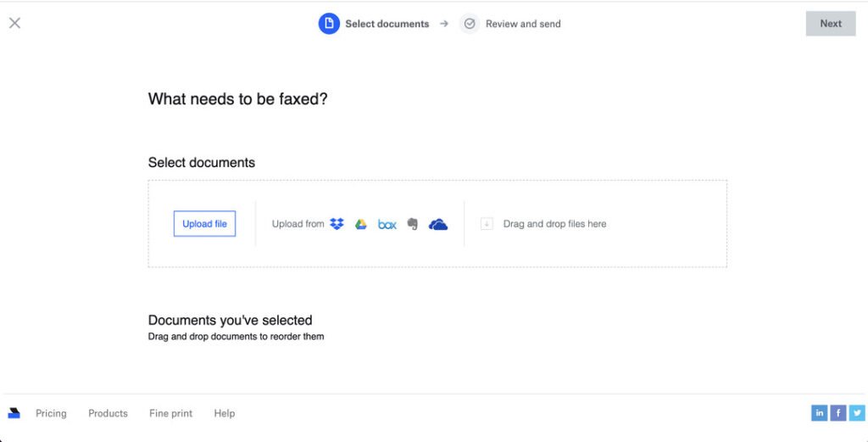Upload from Dropbox icon
This screenshot has height=442, width=868.
click(337, 224)
